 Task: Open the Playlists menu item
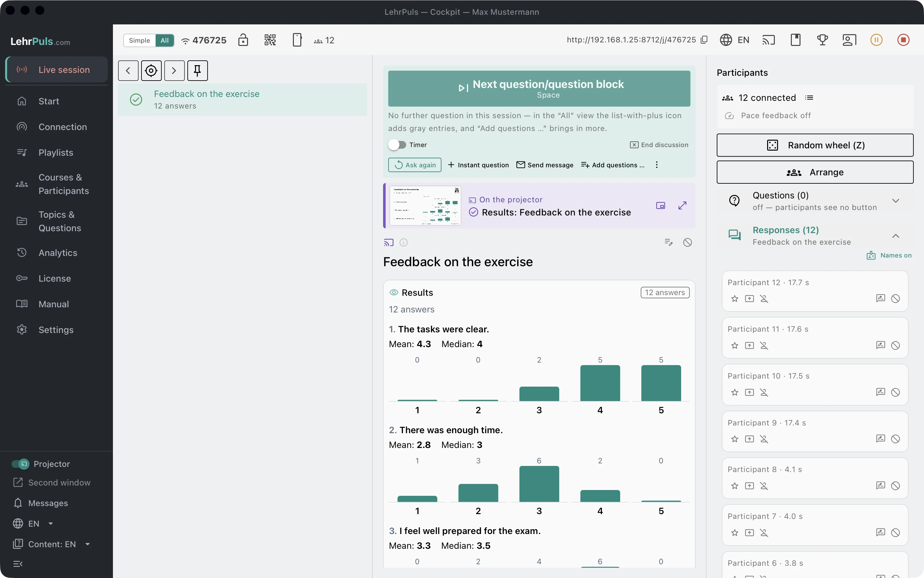(56, 153)
